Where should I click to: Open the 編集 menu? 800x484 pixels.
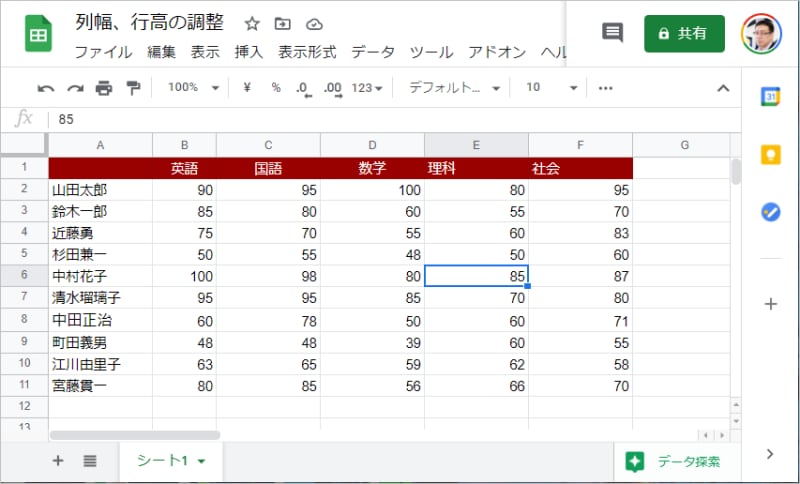[x=161, y=52]
